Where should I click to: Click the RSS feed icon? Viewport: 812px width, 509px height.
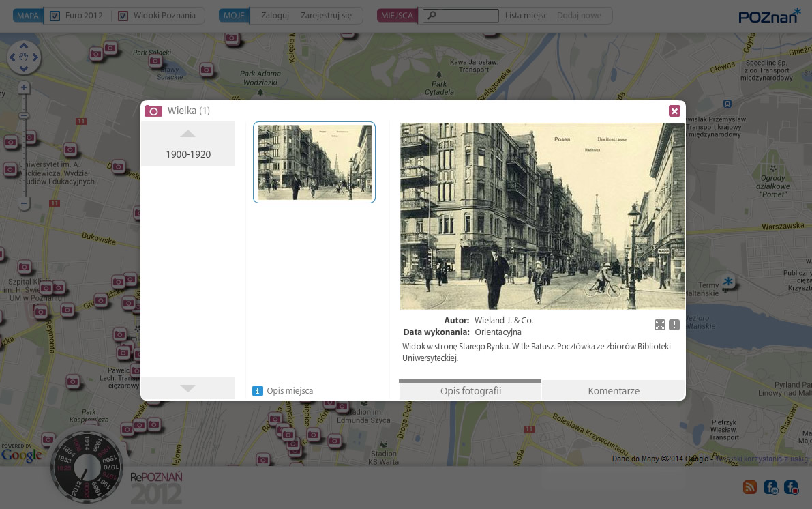pyautogui.click(x=749, y=487)
